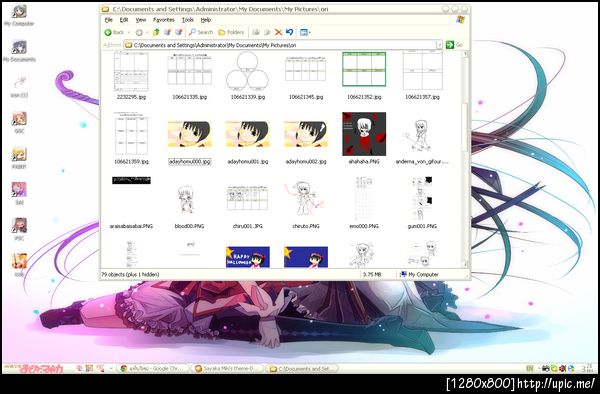Click the blue Undo arrow icon

coord(290,33)
